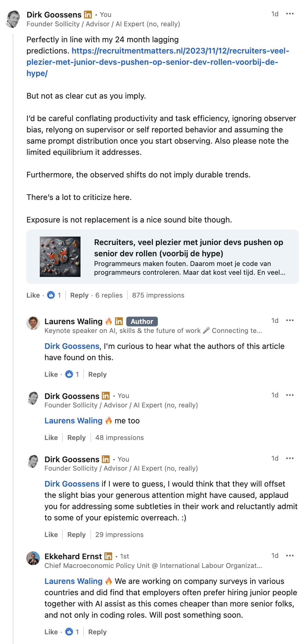Open options menu on 'me too' reply
The height and width of the screenshot is (644, 307).
pyautogui.click(x=290, y=395)
